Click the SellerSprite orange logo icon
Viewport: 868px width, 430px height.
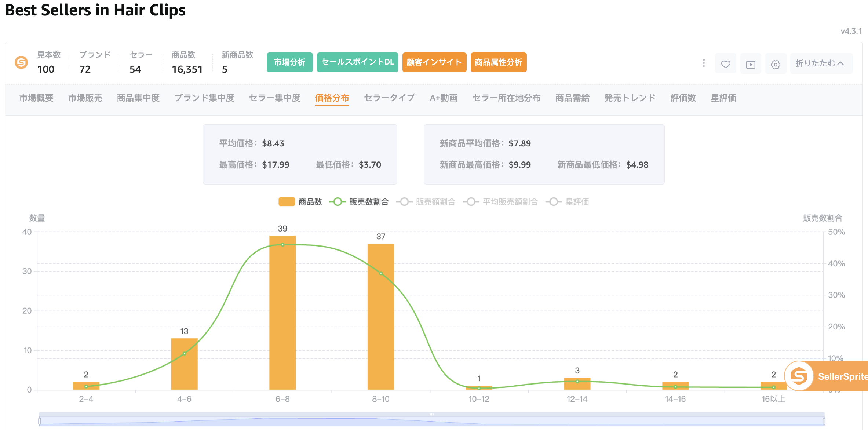[x=21, y=62]
